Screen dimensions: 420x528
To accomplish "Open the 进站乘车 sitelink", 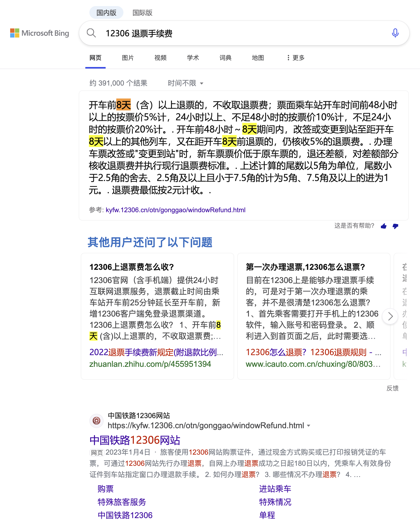I will pos(275,489).
